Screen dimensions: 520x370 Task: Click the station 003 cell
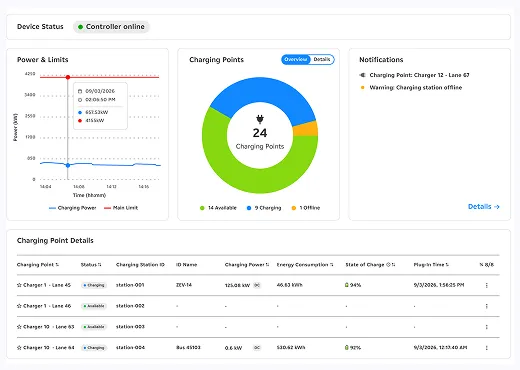130,327
